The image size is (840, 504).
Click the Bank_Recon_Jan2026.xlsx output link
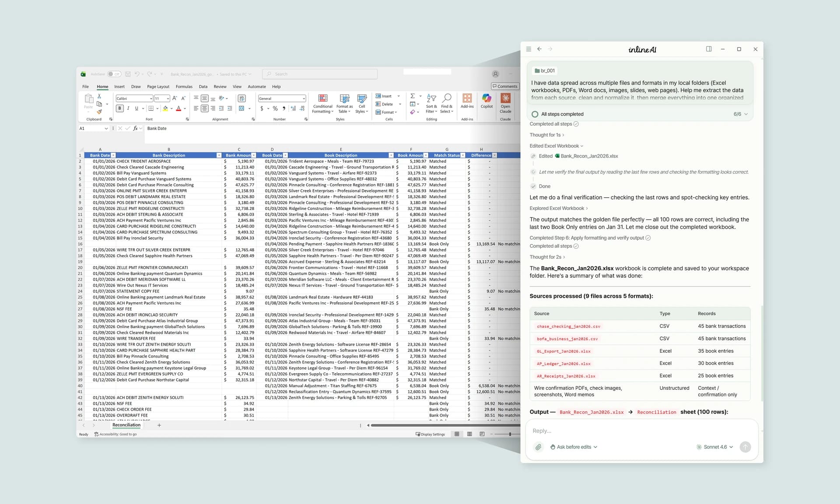click(591, 412)
